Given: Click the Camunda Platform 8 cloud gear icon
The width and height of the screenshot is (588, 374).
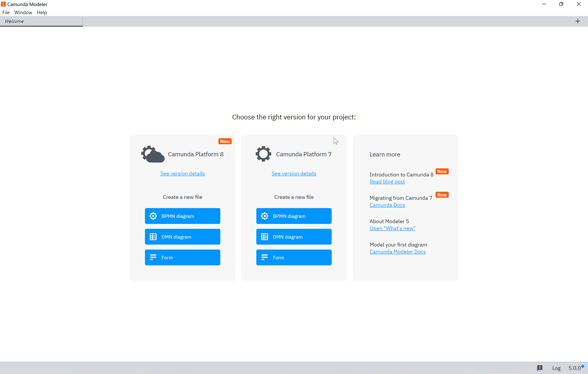Looking at the screenshot, I should tap(153, 154).
